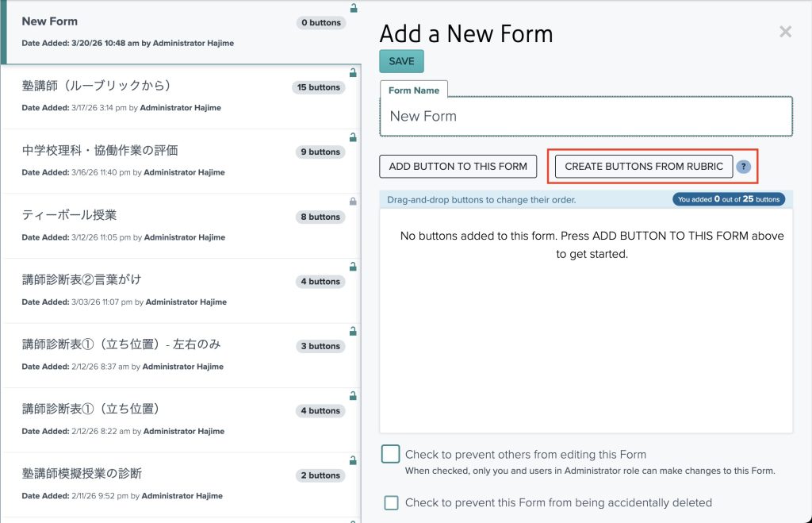This screenshot has width=812, height=523.
Task: Click the 15 buttons badge
Action: tap(319, 87)
